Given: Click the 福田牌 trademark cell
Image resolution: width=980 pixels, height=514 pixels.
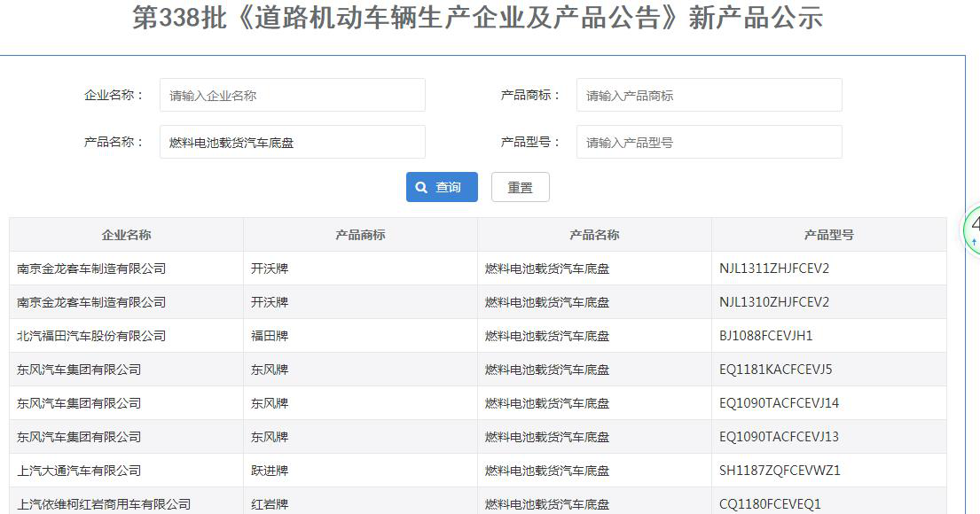Looking at the screenshot, I should pos(361,336).
